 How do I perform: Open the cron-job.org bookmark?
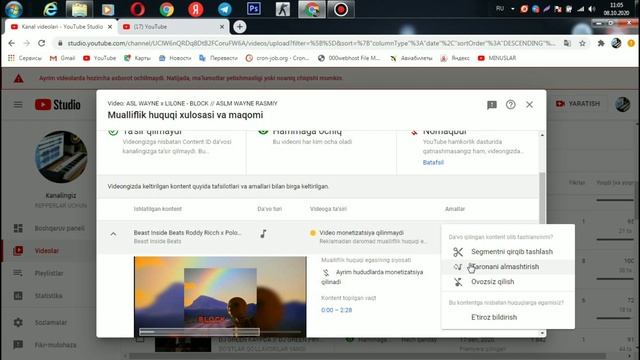click(x=277, y=58)
